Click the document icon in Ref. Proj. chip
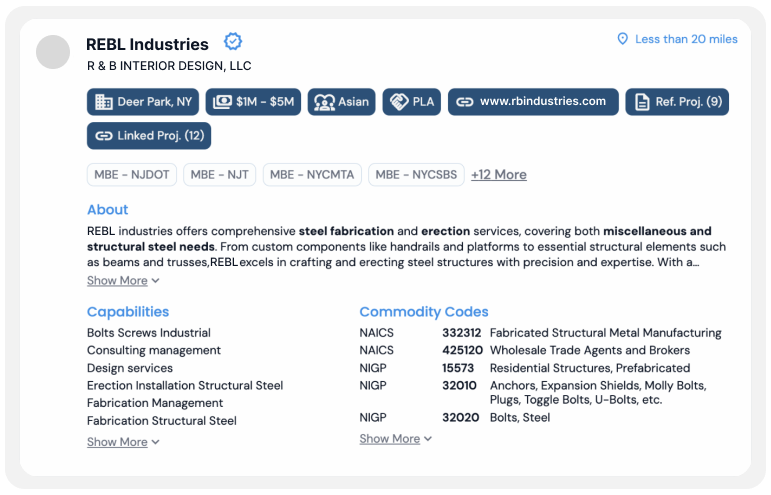Viewport: 771px width, 495px height. coord(642,102)
